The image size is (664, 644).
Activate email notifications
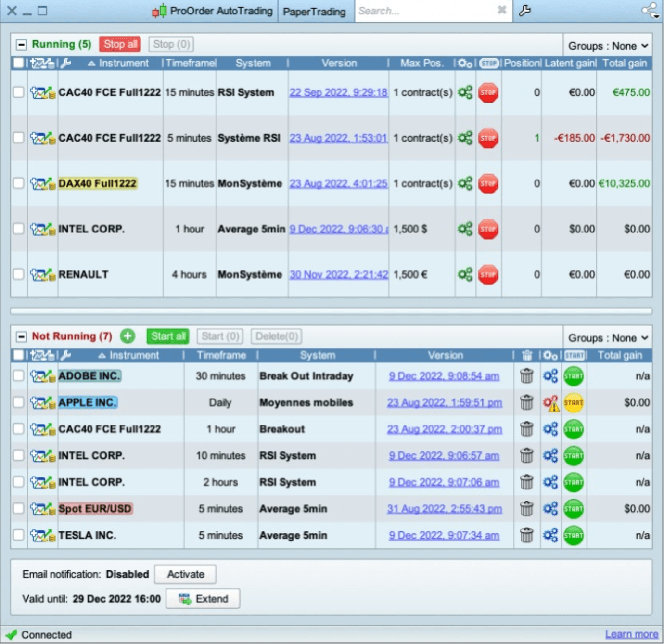click(185, 574)
